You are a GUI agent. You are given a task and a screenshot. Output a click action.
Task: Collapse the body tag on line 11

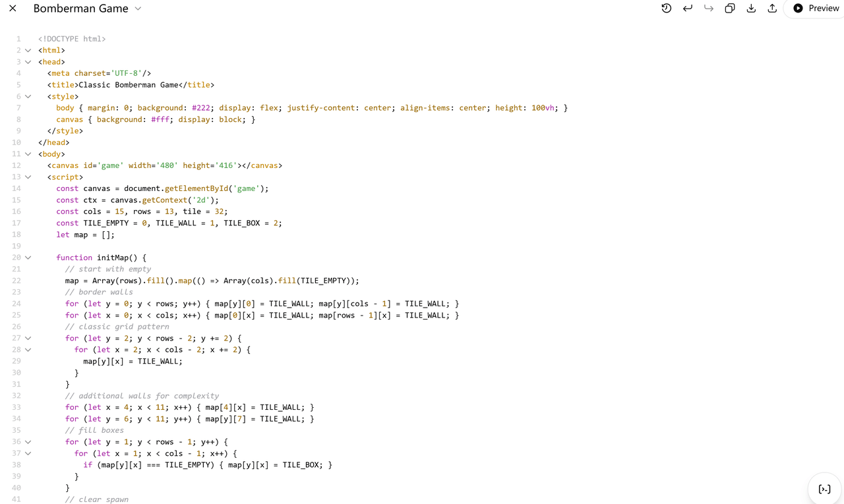tap(28, 154)
